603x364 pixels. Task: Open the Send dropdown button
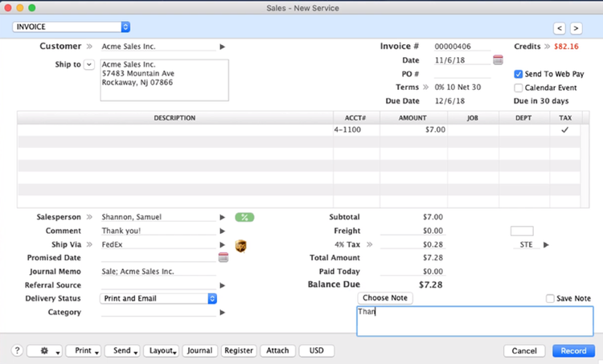click(x=122, y=350)
